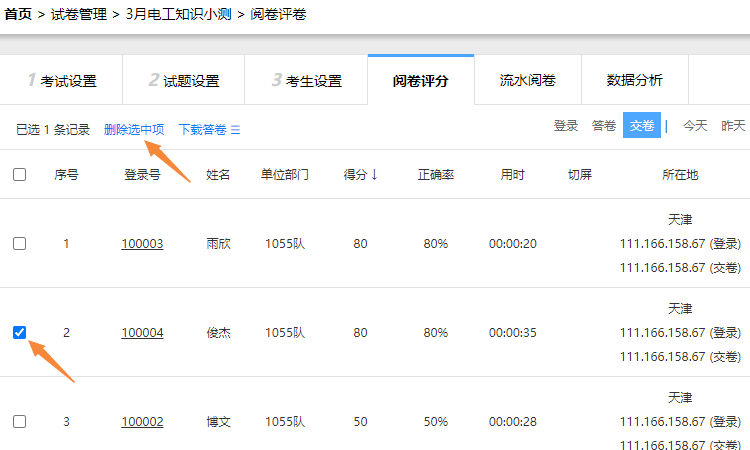Open the 下载答卷 dropdown menu
Viewport: 750px width, 450px height.
[x=209, y=130]
